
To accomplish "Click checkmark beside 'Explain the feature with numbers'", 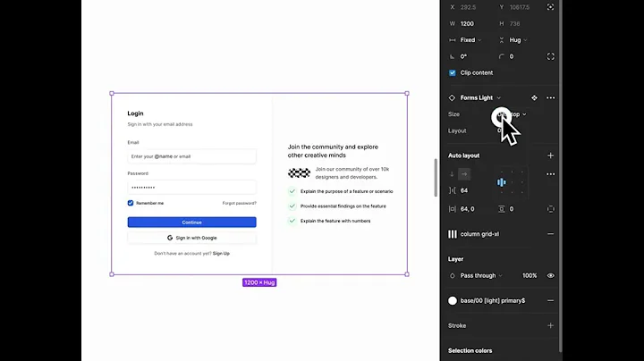I will coord(292,221).
